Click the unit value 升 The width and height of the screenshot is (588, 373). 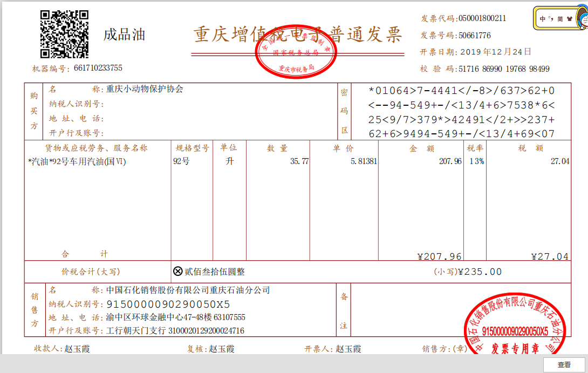tap(229, 161)
